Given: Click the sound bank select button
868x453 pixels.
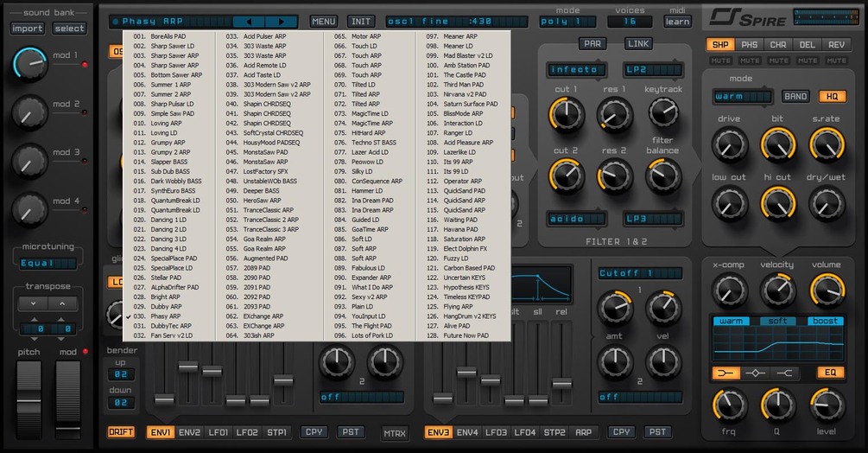Looking at the screenshot, I should [x=69, y=29].
